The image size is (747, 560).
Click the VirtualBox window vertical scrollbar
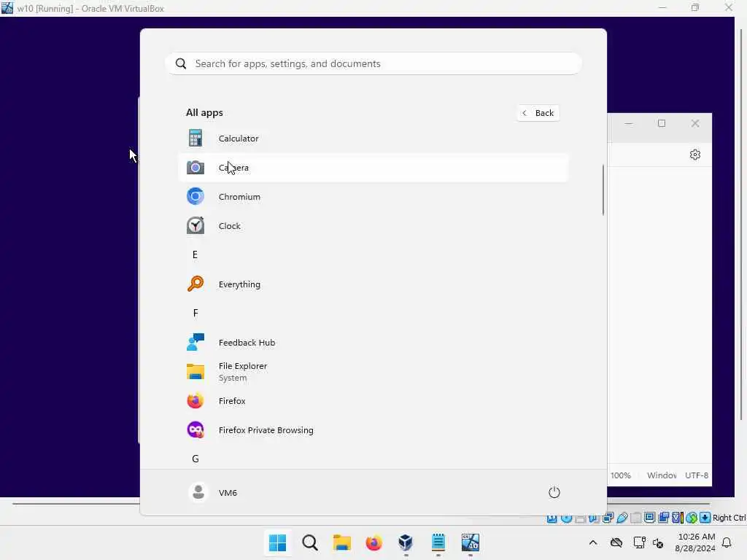tap(741, 224)
